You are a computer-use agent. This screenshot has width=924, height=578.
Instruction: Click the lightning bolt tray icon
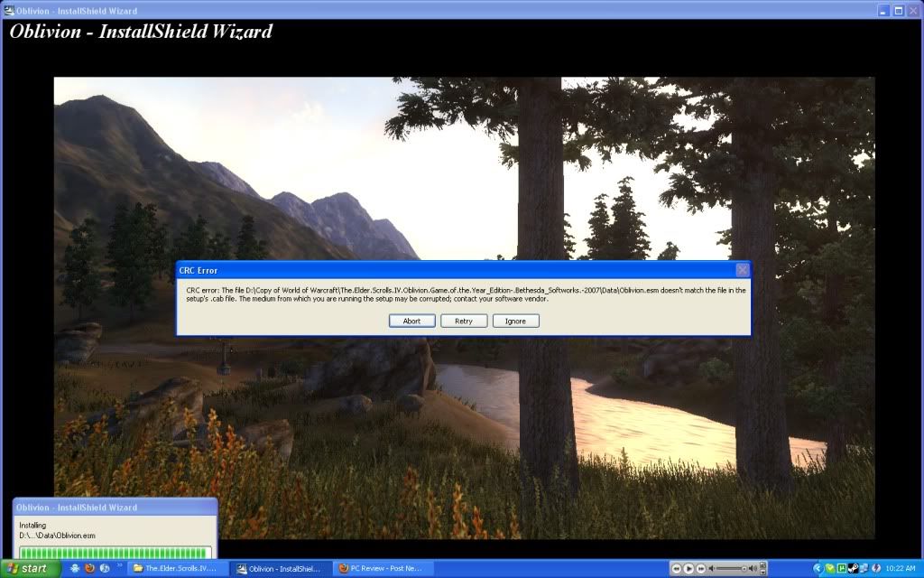coord(876,569)
